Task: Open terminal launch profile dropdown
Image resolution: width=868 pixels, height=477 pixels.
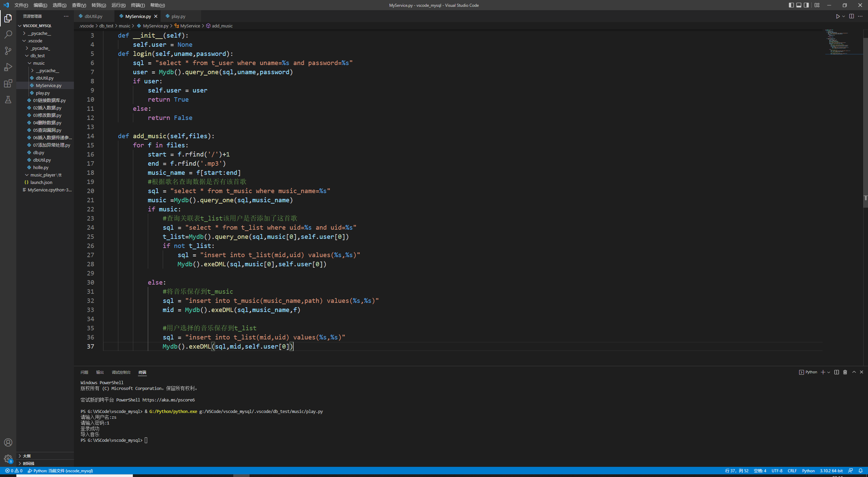Action: pos(829,372)
